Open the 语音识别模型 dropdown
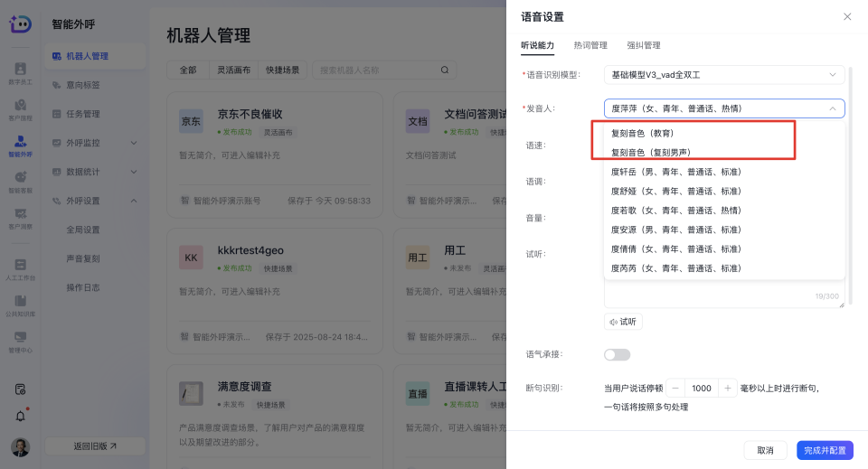This screenshot has width=868, height=469. pos(723,75)
